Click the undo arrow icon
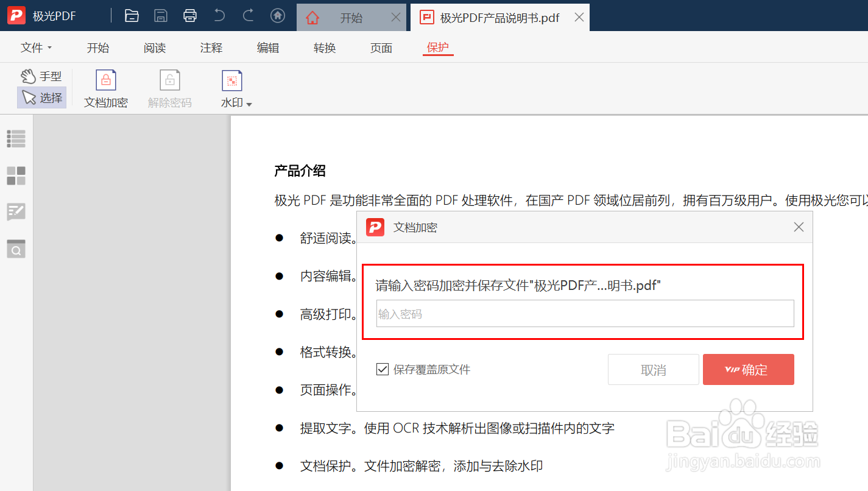The height and width of the screenshot is (491, 868). (x=219, y=16)
